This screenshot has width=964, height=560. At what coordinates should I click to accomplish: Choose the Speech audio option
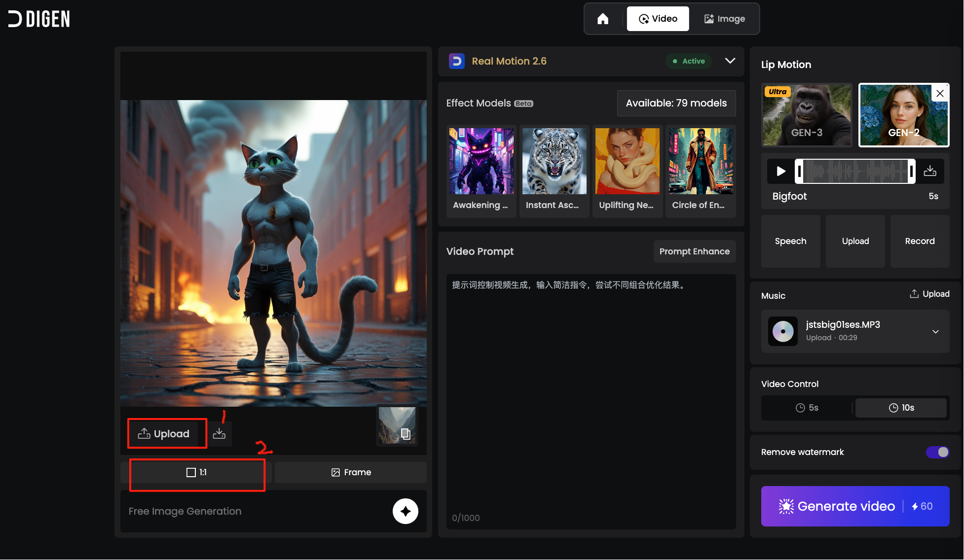790,241
